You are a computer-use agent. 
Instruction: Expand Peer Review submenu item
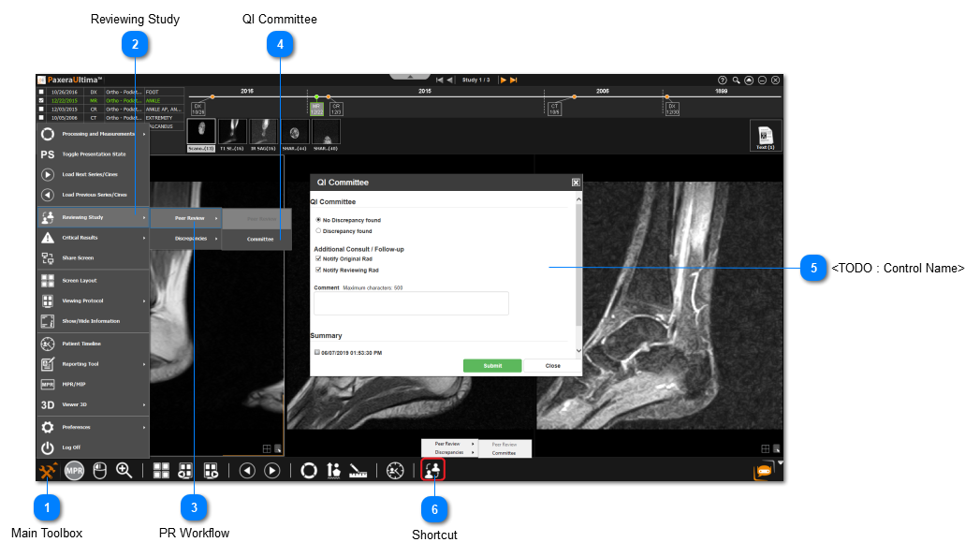(186, 218)
